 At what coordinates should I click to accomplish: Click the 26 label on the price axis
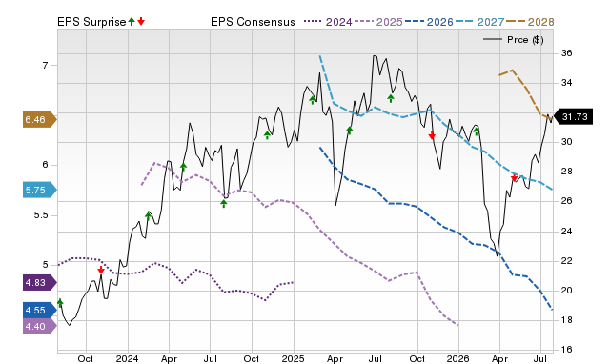pos(567,201)
